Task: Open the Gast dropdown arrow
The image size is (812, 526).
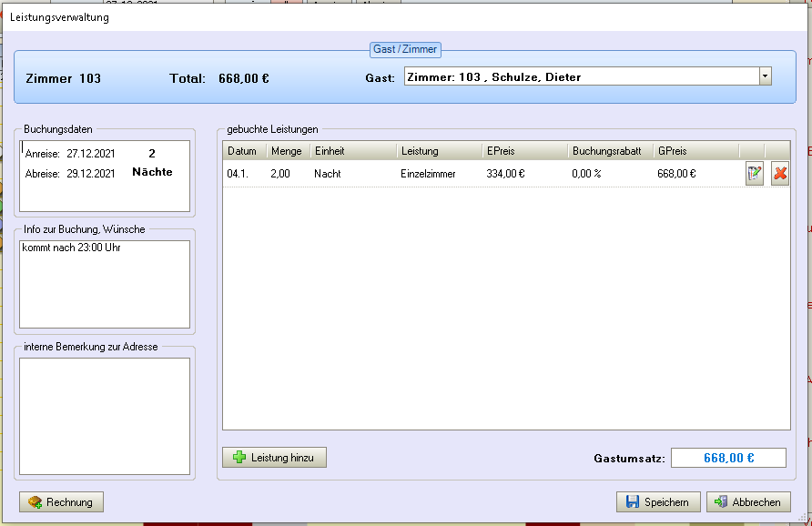Action: (x=765, y=76)
